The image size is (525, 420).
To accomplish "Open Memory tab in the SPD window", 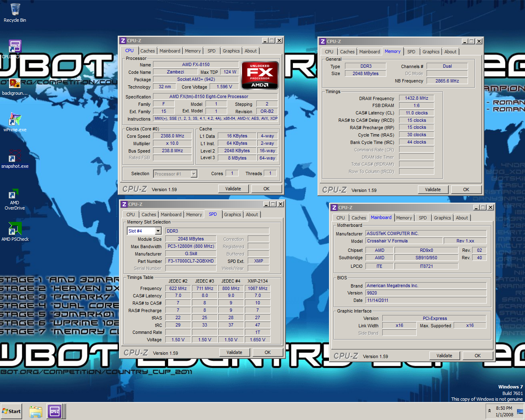I will (194, 215).
